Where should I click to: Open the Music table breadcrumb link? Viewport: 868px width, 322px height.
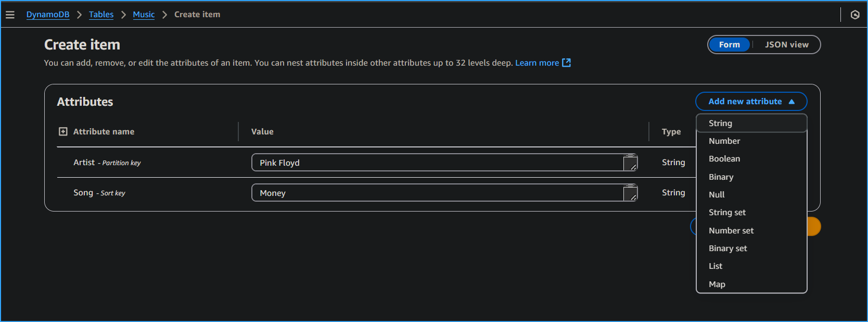tap(144, 15)
